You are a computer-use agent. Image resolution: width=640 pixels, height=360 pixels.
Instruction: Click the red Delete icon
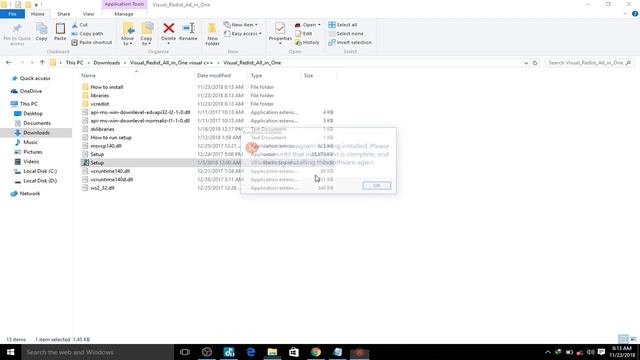[168, 29]
